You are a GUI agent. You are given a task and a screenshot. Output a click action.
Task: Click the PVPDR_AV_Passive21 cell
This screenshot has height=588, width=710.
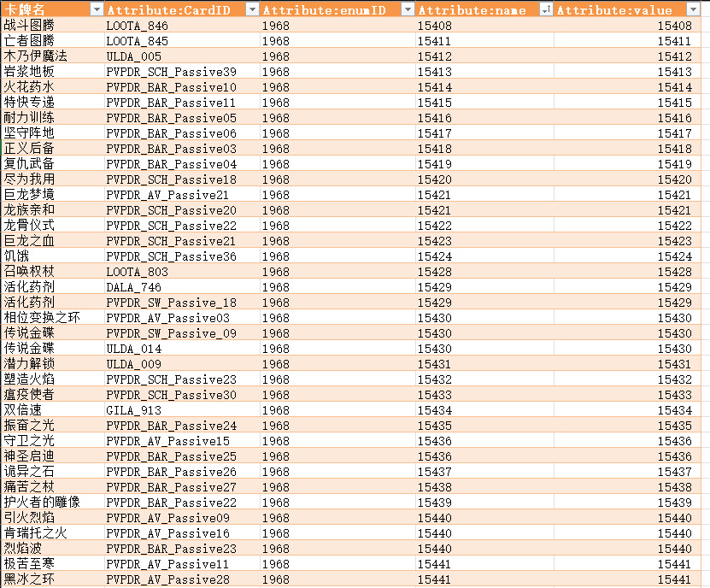[182, 195]
